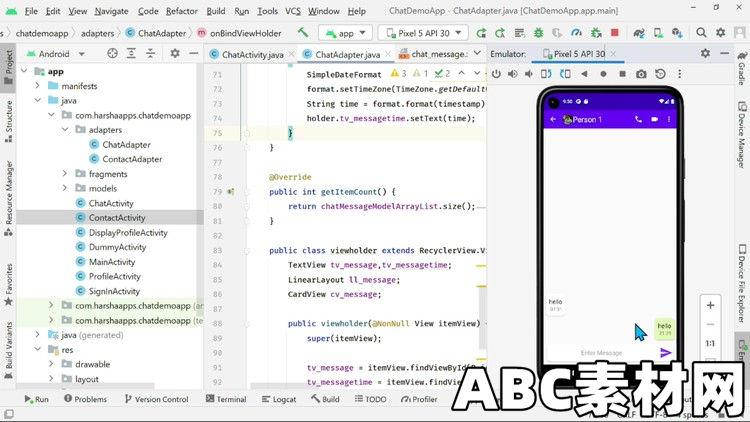
Task: Open the Pixel 5 API 30 device dropdown
Action: pos(424,33)
